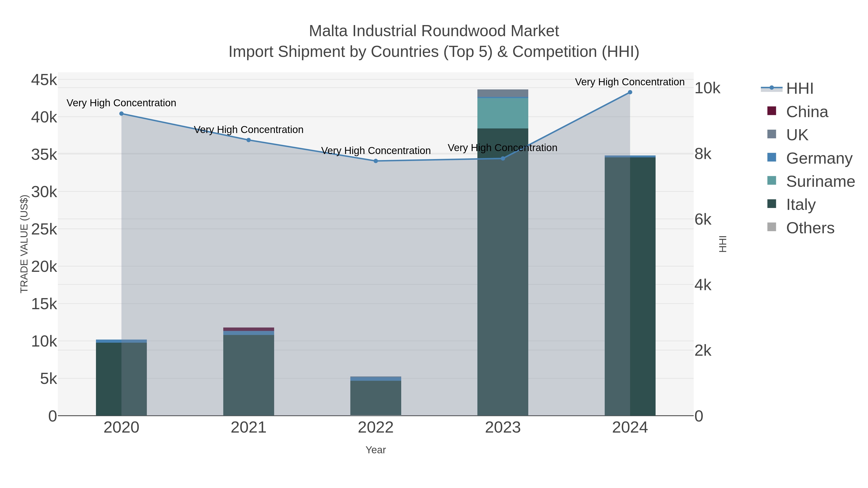This screenshot has height=488, width=868.
Task: Select the 2024 HHI data point
Action: pyautogui.click(x=630, y=92)
